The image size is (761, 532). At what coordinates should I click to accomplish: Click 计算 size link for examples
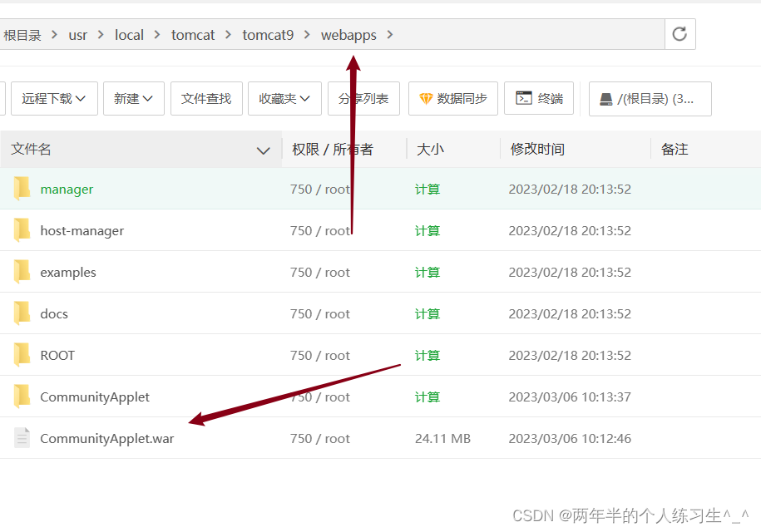click(427, 273)
